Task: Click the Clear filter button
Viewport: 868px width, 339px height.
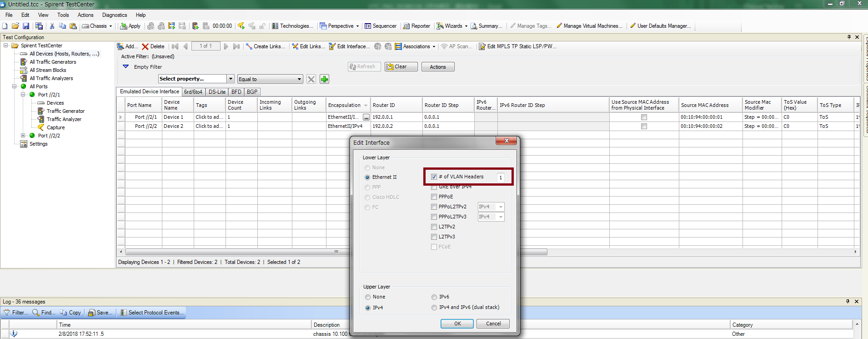Action: 401,67
